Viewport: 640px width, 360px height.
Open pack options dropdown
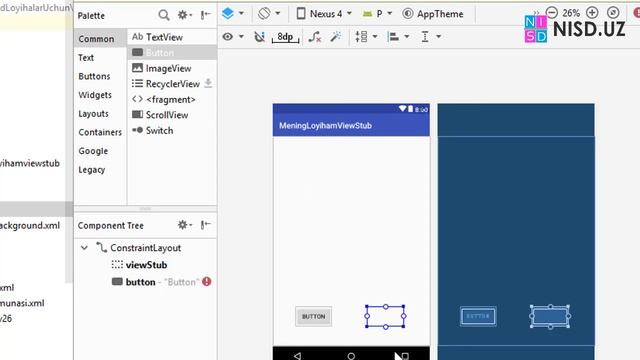(366, 37)
